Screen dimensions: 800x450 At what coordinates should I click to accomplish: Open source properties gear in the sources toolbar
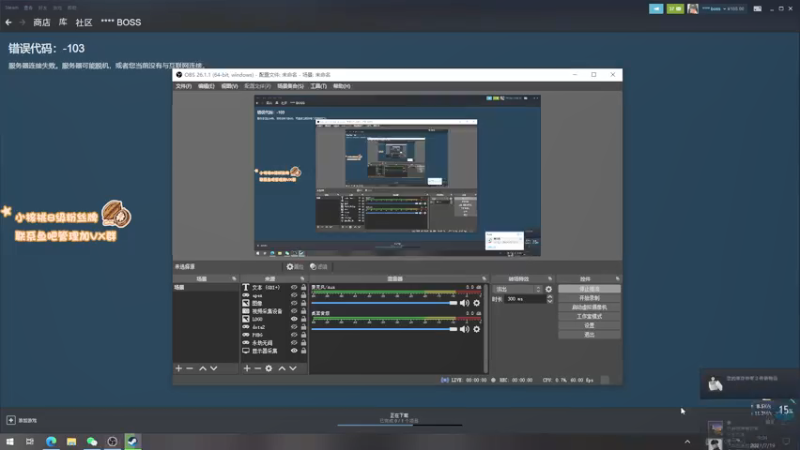(x=268, y=368)
